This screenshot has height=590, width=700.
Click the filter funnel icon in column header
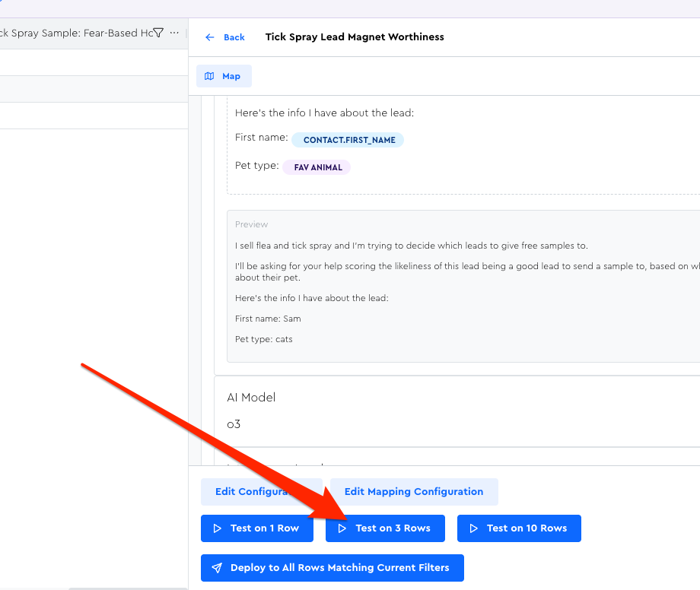click(158, 33)
